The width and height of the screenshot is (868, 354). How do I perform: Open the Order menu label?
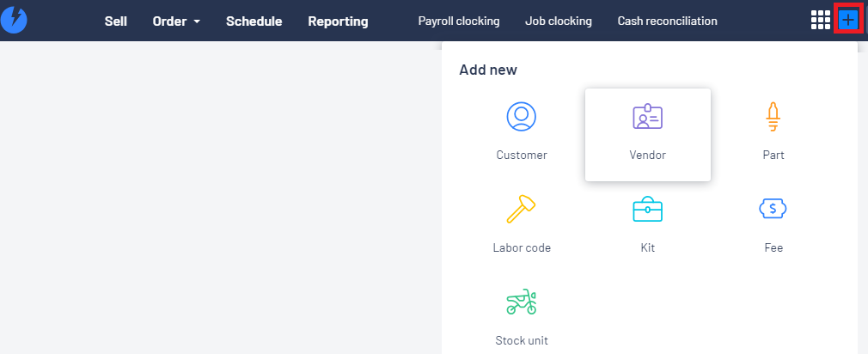coord(169,21)
